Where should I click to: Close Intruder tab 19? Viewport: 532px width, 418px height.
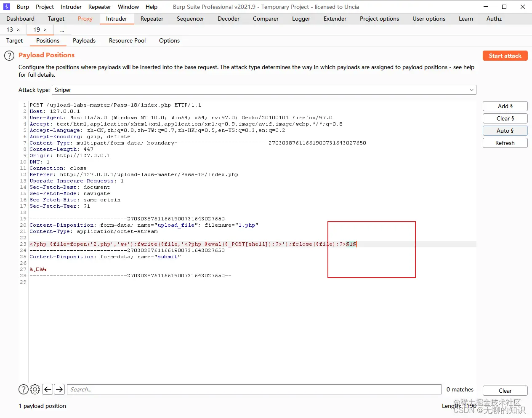point(45,29)
